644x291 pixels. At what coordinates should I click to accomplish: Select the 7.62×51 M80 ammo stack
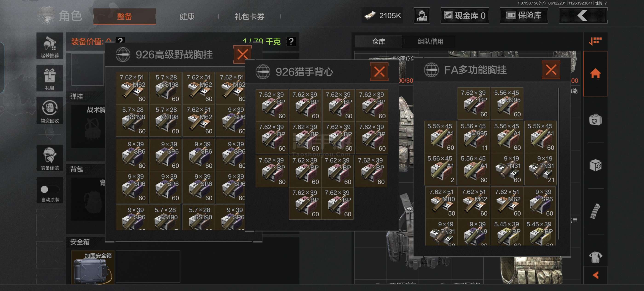point(442,203)
